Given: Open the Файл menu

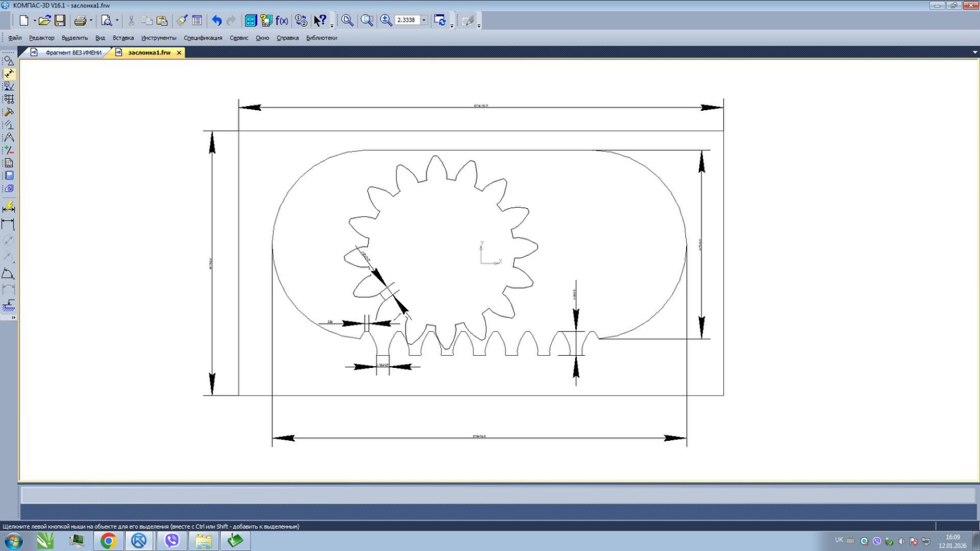Looking at the screenshot, I should pos(15,38).
